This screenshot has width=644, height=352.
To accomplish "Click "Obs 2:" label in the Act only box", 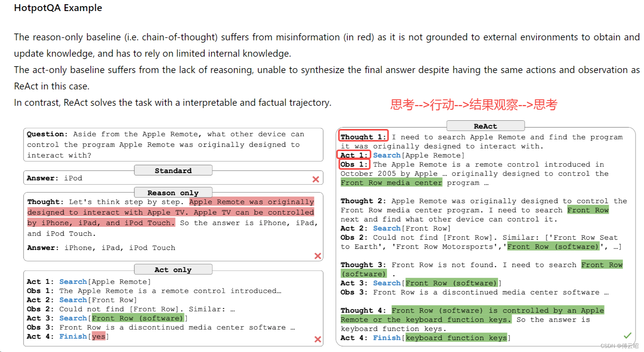I will (40, 309).
